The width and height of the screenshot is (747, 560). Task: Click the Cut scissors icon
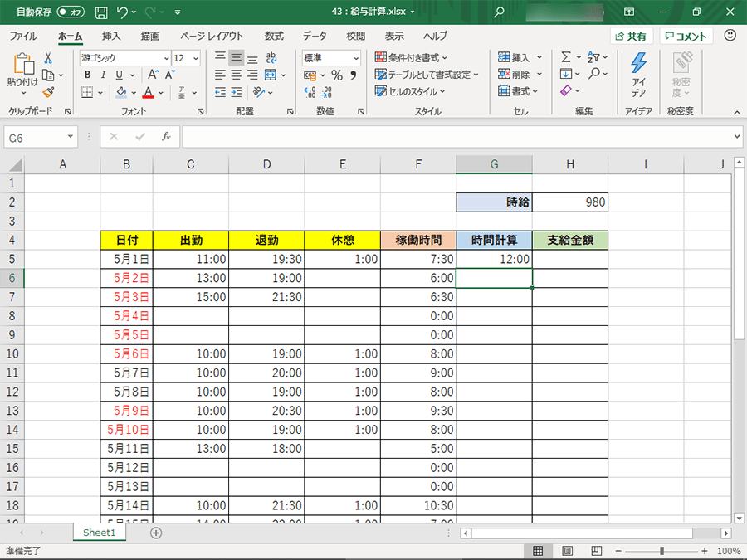(x=48, y=58)
